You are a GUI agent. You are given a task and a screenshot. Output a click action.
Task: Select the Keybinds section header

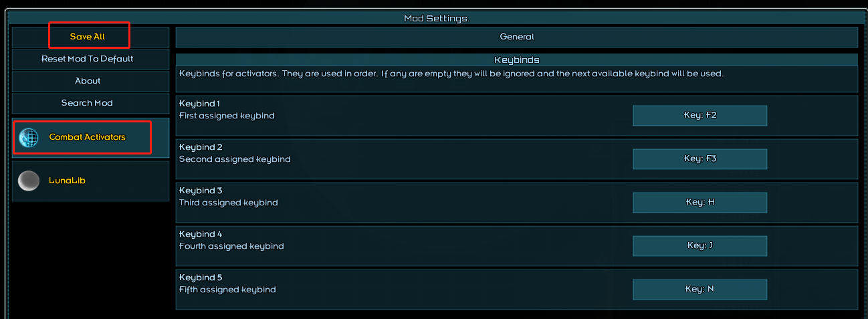(516, 60)
